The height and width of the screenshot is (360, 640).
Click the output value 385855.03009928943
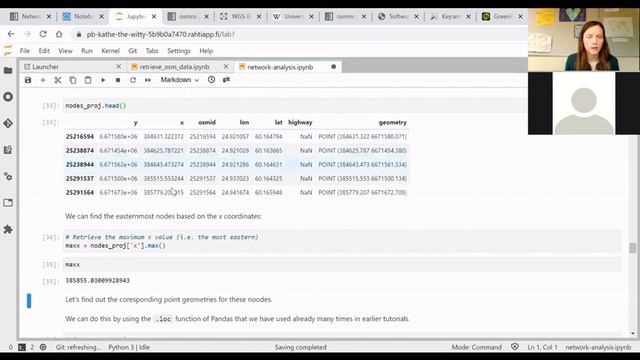click(x=98, y=280)
